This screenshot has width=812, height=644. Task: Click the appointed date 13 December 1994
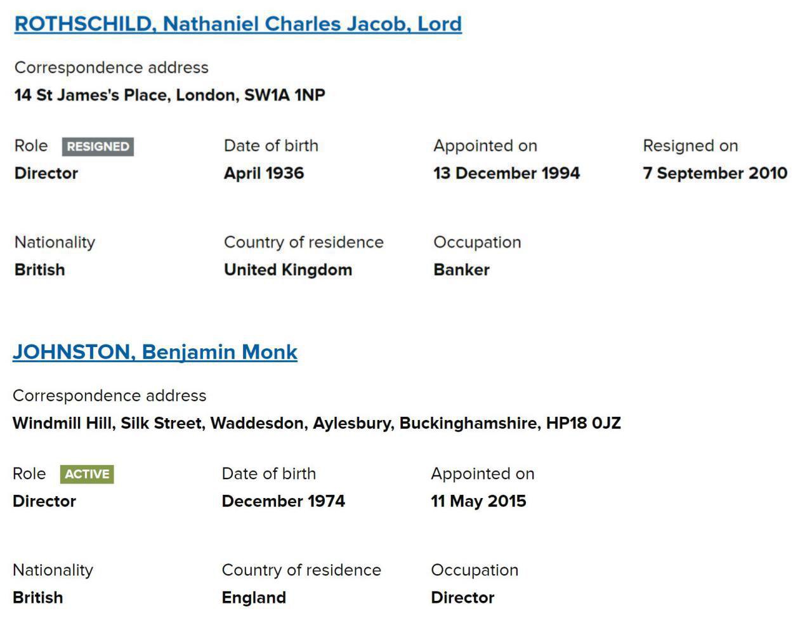(506, 173)
